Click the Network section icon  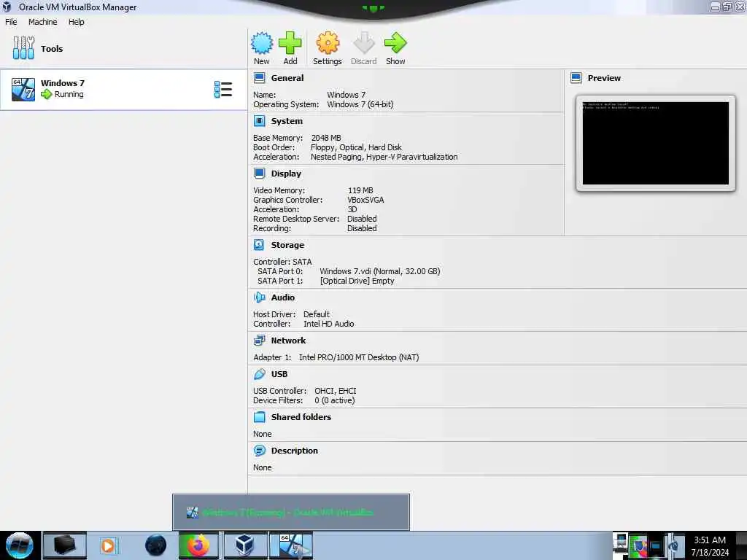click(x=259, y=340)
